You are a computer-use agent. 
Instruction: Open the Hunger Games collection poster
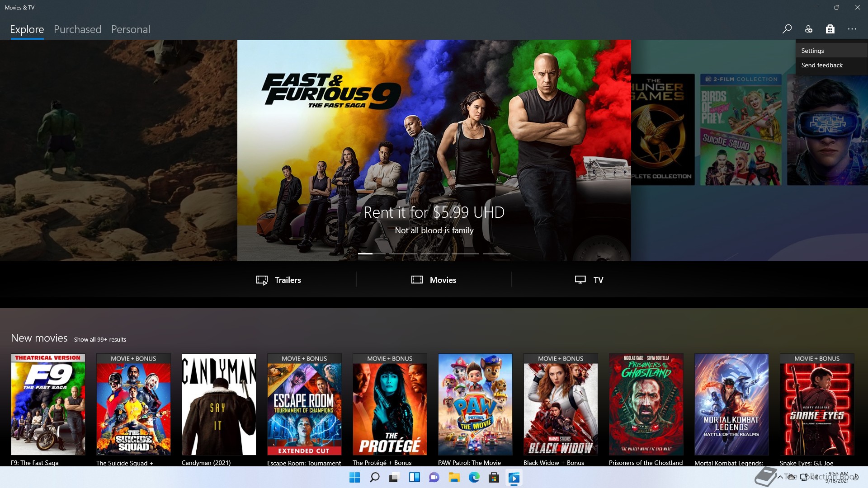[x=663, y=130]
